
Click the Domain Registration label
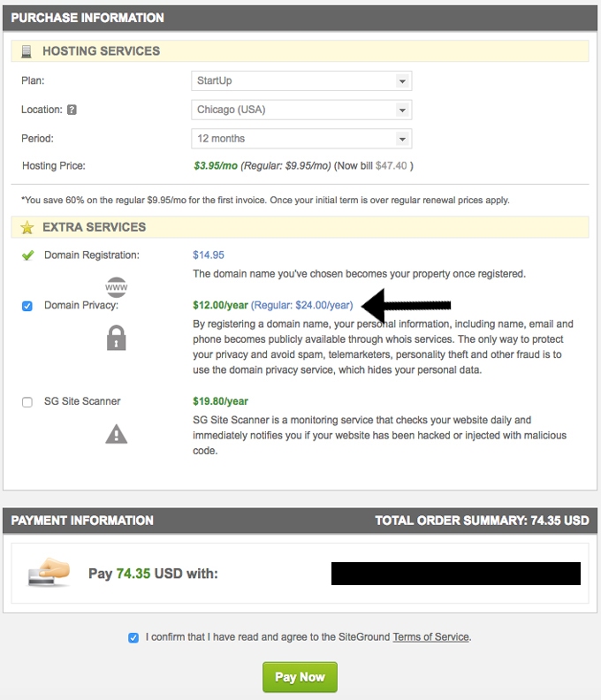coord(92,255)
